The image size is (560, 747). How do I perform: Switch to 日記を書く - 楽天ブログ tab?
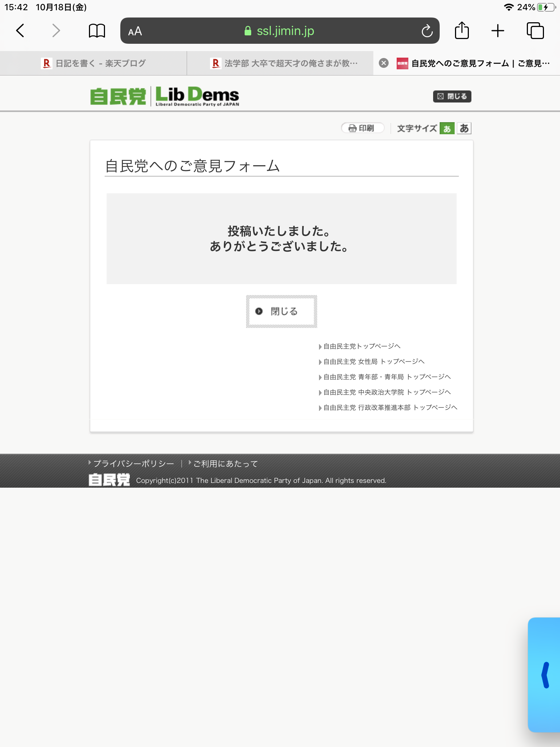click(x=93, y=63)
